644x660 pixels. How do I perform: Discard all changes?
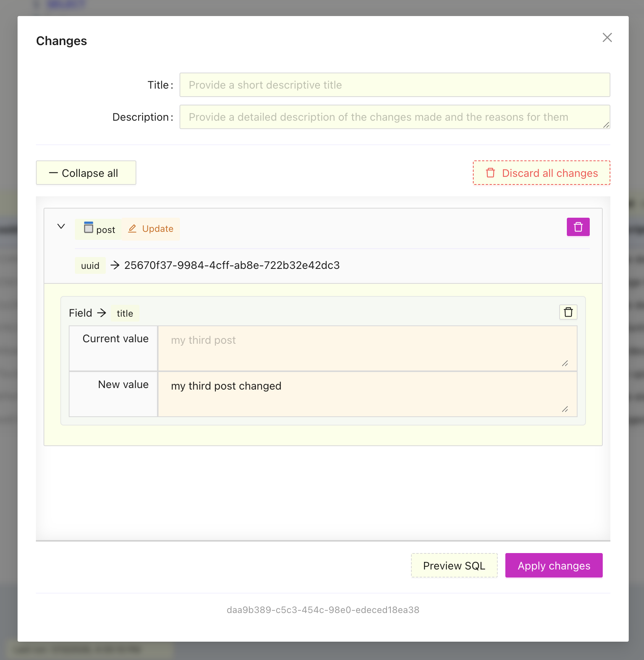(x=541, y=173)
